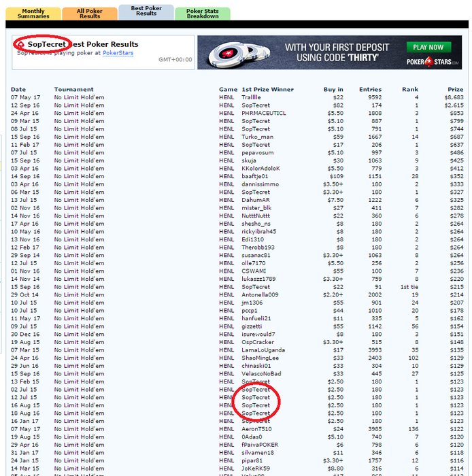Click winner gizzetti
472x476 pixels.
[252, 326]
